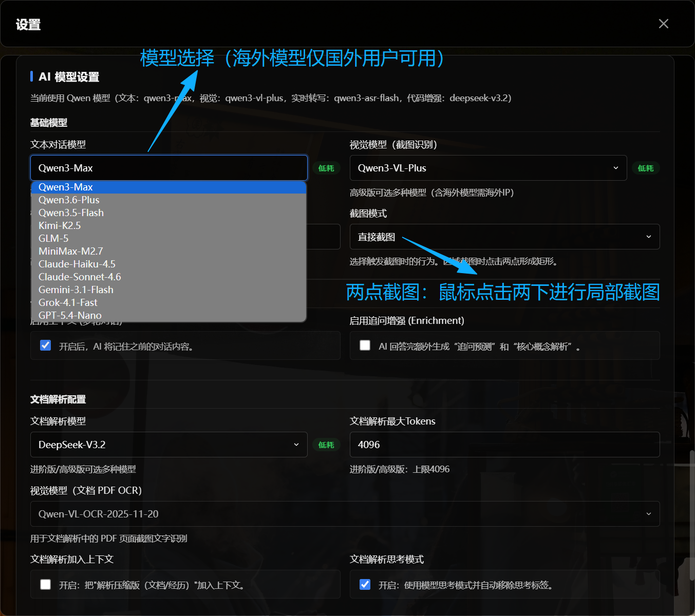Screen dimensions: 695x616
Task: Close the 设置 dialog with the X icon
Action: click(663, 24)
